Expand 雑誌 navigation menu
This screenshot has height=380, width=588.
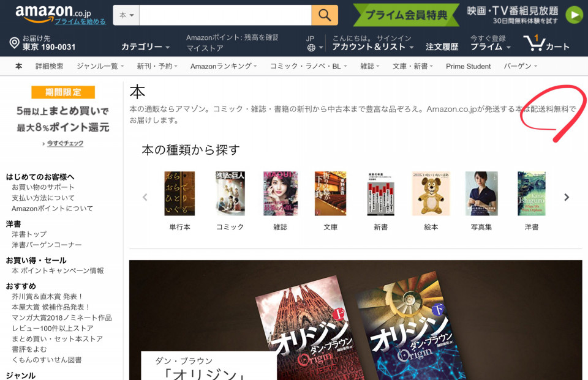pos(370,66)
